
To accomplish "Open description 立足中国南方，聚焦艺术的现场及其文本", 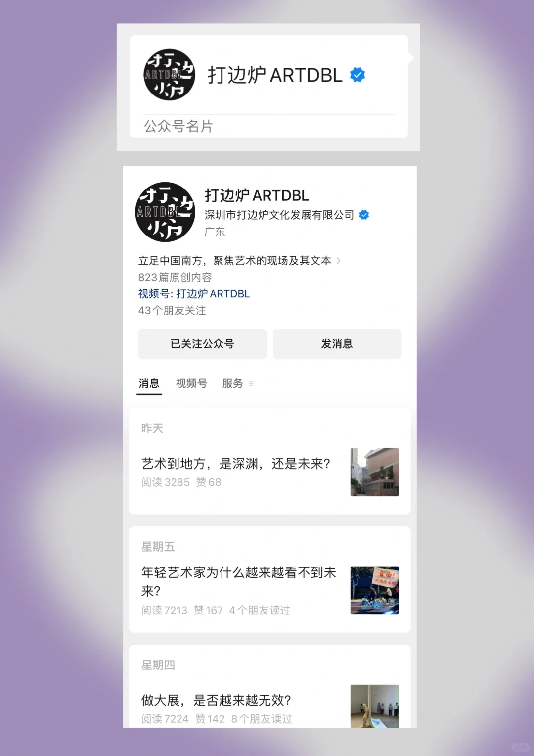I will [x=235, y=261].
